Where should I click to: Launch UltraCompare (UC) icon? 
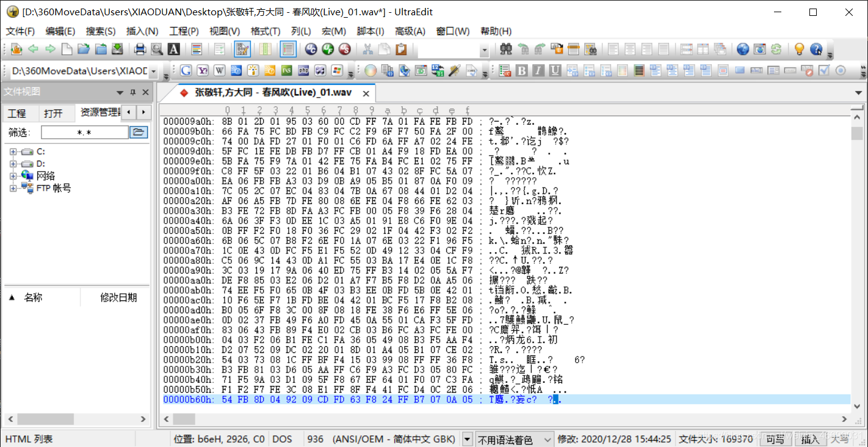pyautogui.click(x=311, y=49)
